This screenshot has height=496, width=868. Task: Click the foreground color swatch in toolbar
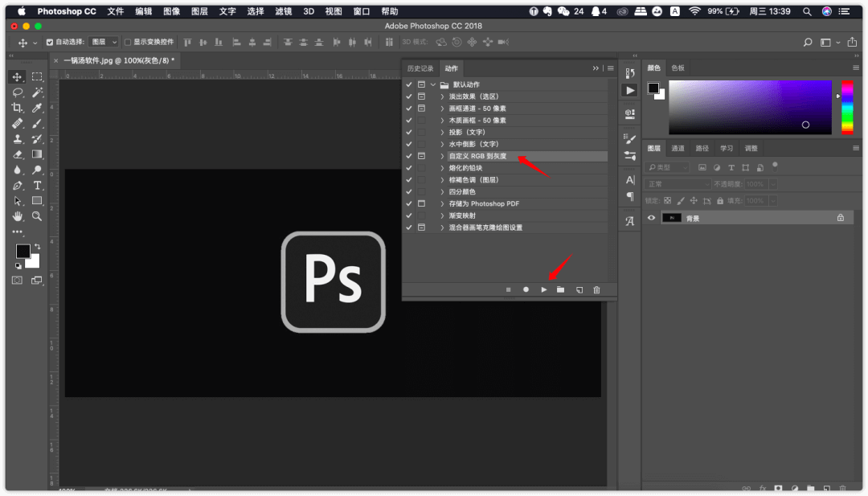(23, 252)
